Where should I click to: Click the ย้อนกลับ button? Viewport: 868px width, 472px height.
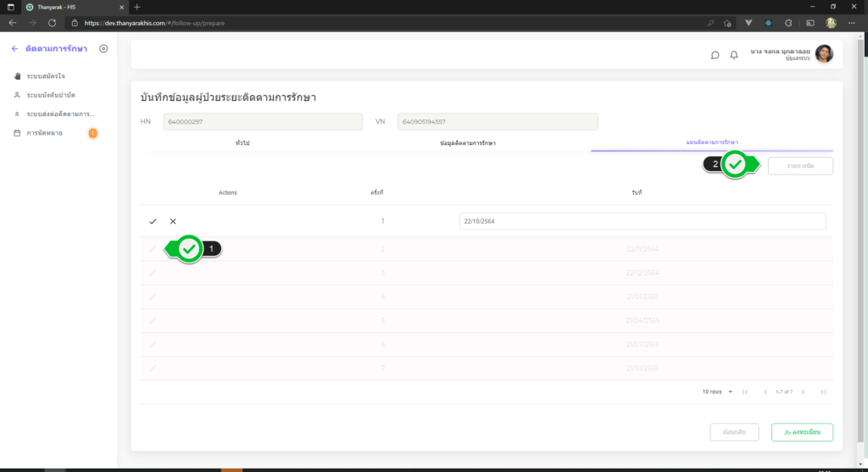tap(735, 432)
